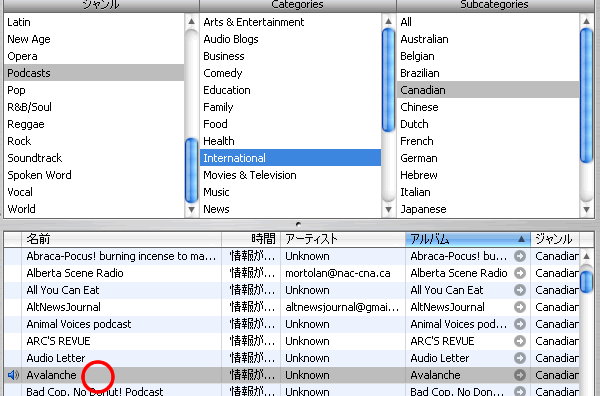This screenshot has width=600, height=396.
Task: Select Opera genre
Action: 94,56
